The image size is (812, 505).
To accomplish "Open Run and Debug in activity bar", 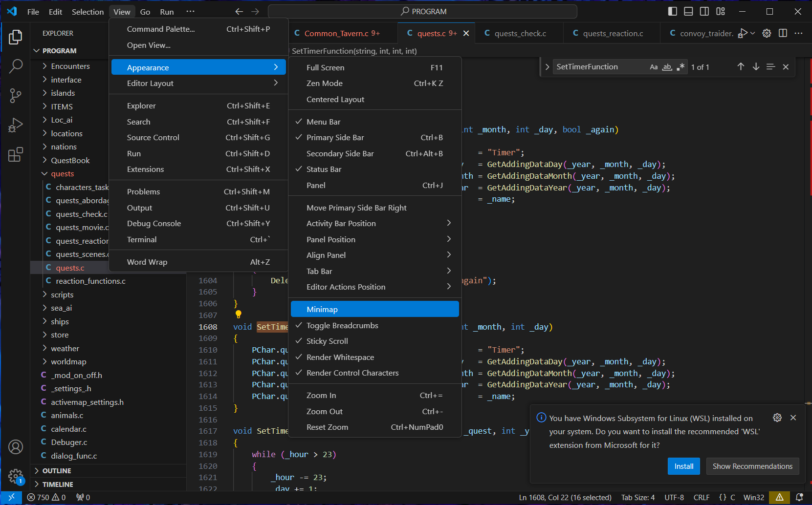I will tap(16, 126).
